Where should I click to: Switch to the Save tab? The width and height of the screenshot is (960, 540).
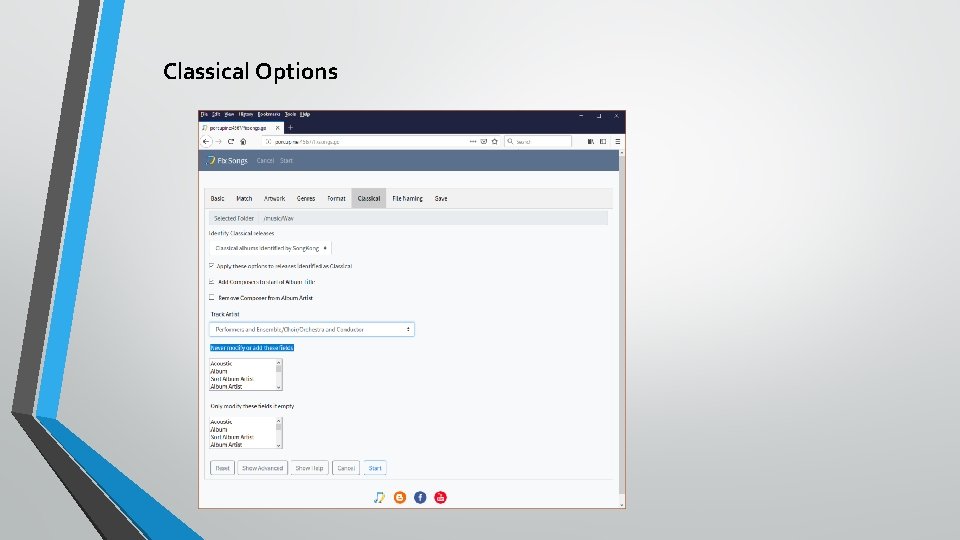point(441,198)
